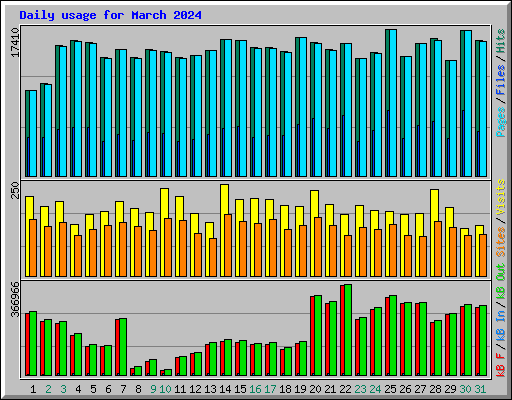Click day 30 on the x-axis
Image resolution: width=512 pixels, height=400 pixels.
465,389
